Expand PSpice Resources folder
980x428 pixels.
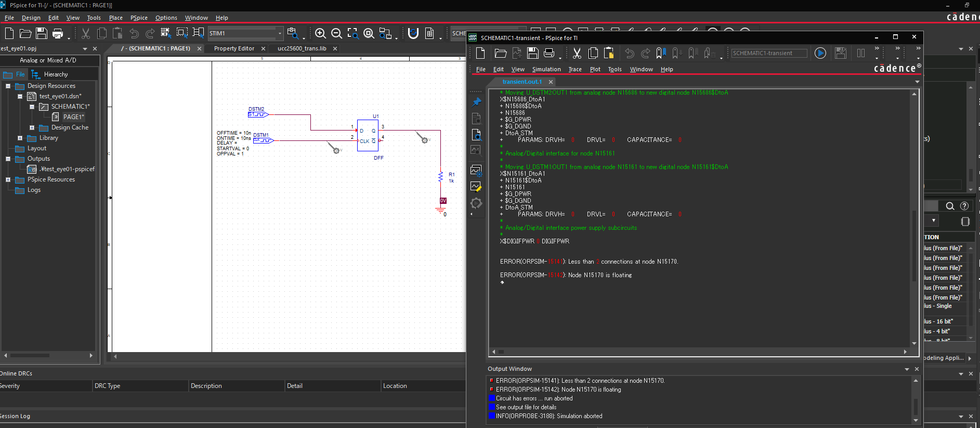pos(8,179)
